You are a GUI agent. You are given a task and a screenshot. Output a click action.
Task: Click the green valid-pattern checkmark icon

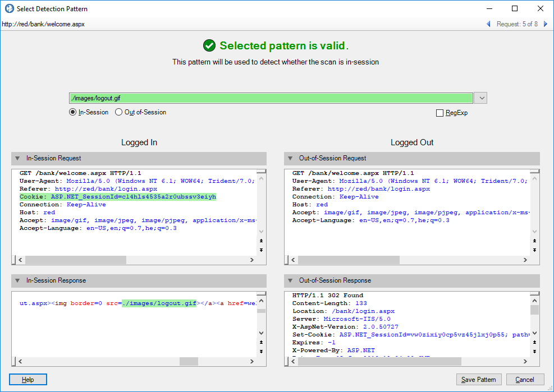click(x=210, y=45)
